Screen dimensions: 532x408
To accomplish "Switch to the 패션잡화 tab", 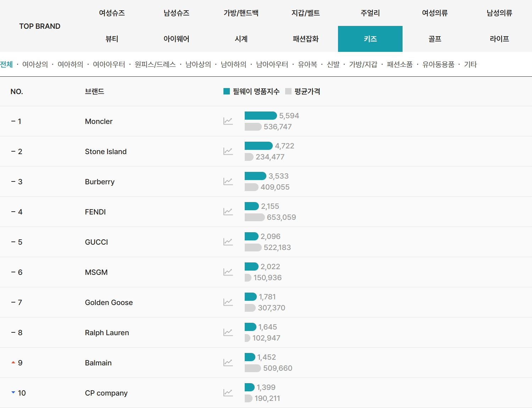I will [x=306, y=39].
